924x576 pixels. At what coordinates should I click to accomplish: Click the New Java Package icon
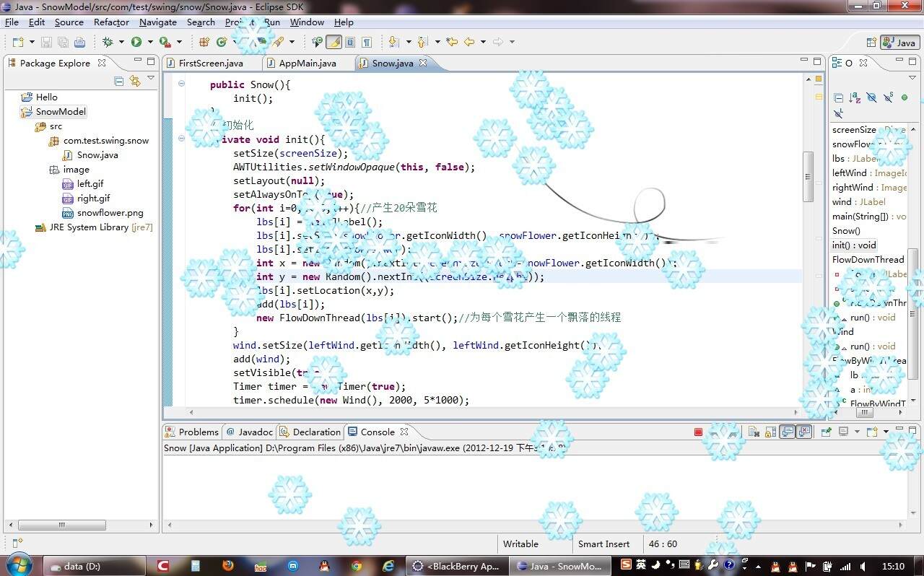coord(204,43)
